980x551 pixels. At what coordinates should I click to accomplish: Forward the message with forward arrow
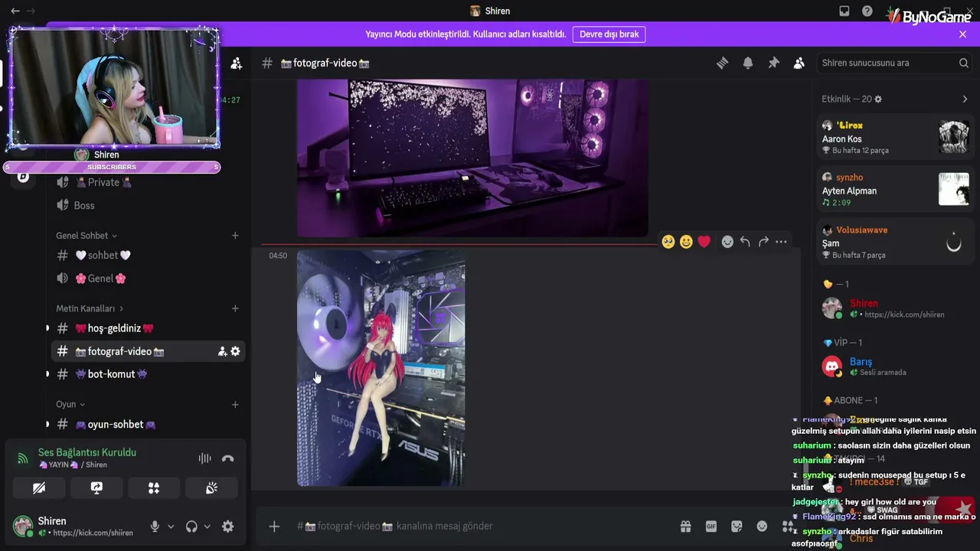(x=763, y=242)
